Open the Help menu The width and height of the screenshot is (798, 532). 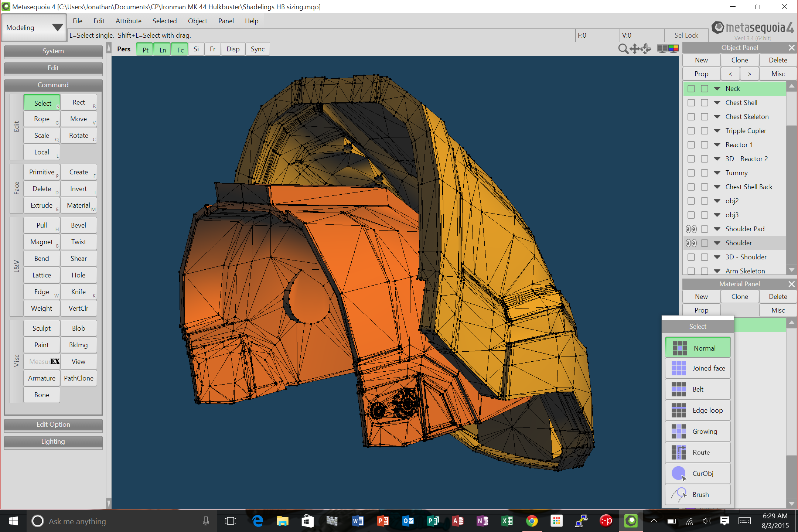point(251,21)
